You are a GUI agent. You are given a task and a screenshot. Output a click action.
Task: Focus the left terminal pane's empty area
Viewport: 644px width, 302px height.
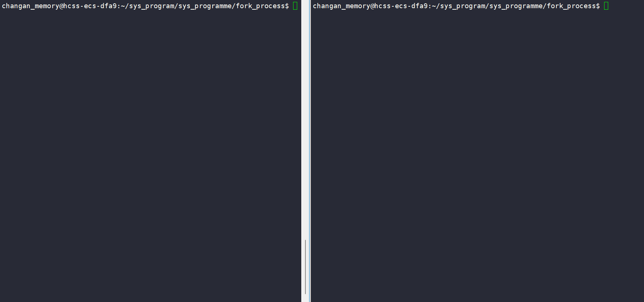tap(150, 156)
